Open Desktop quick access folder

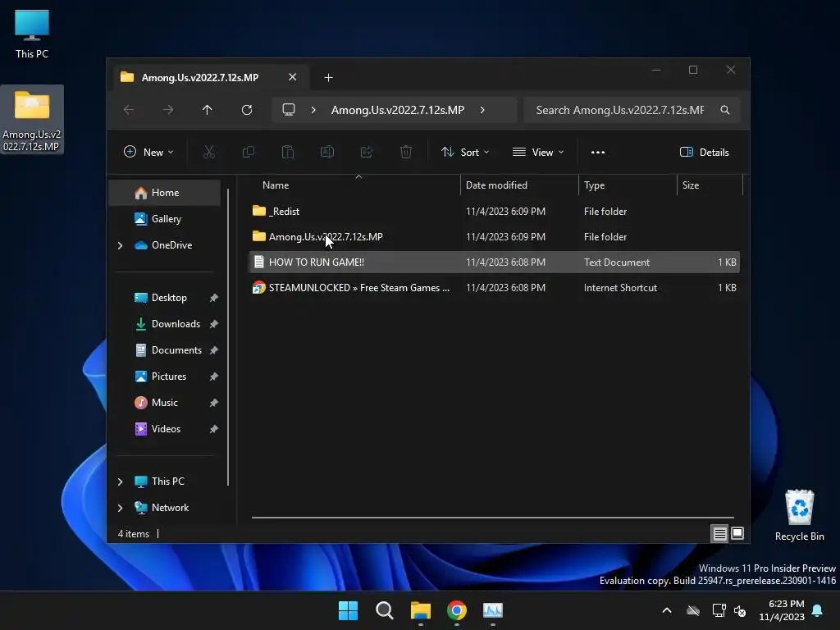point(169,298)
